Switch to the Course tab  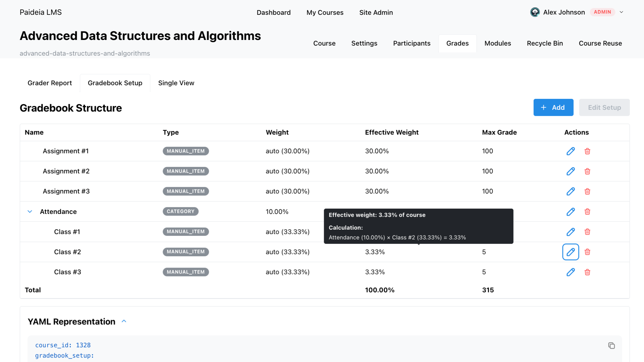324,43
